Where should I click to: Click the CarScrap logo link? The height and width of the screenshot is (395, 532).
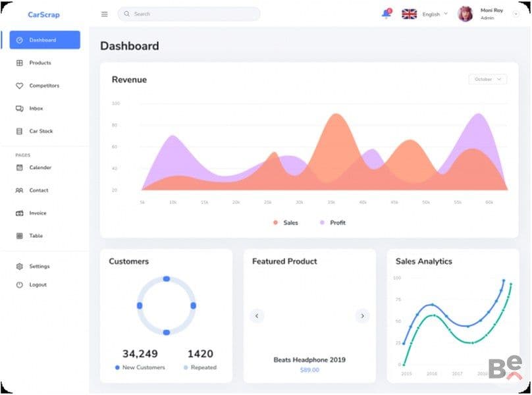coord(43,14)
